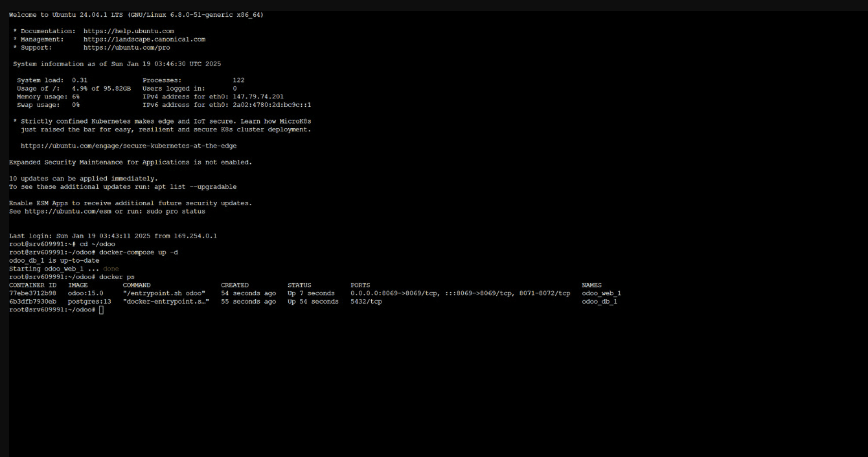
Task: Click the CREATED column header
Action: point(234,285)
